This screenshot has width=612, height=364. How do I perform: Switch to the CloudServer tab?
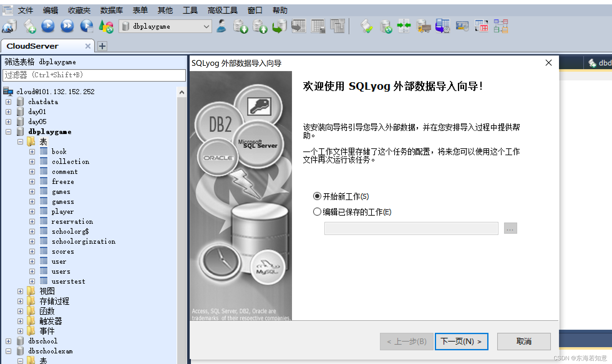tap(32, 46)
